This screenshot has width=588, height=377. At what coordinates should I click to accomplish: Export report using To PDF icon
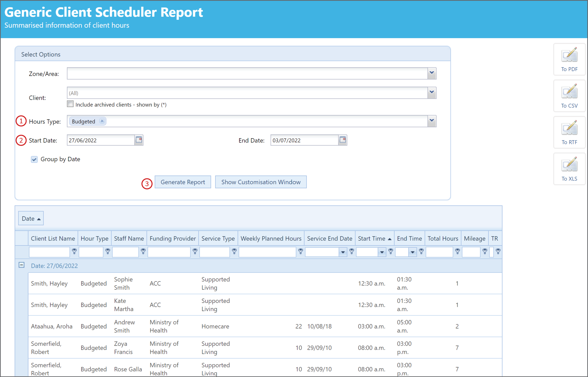[x=569, y=60]
